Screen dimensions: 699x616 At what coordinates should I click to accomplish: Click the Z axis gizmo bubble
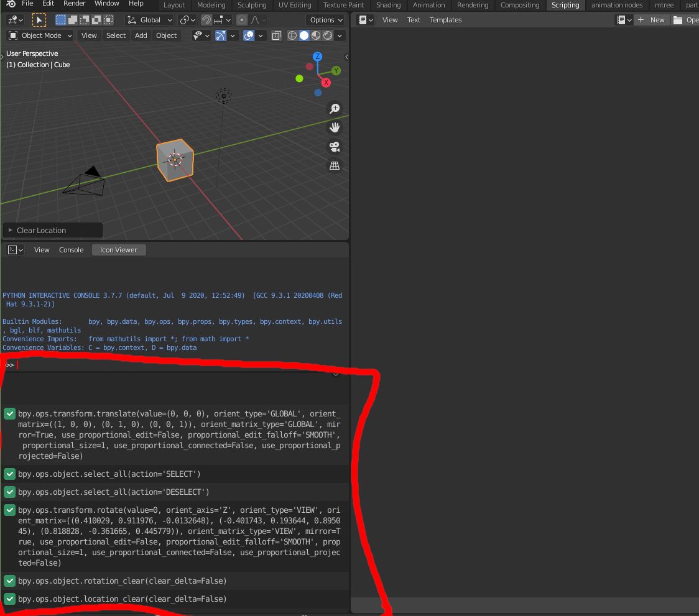coord(317,57)
